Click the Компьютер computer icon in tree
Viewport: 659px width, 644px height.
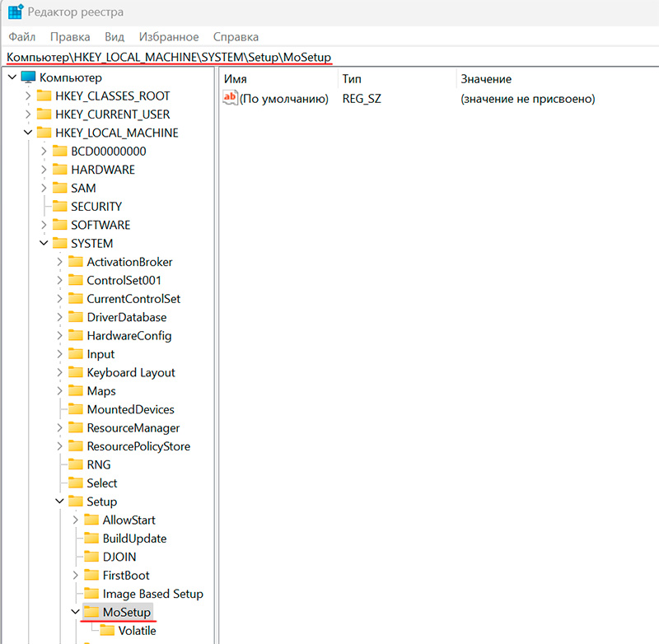pos(29,77)
